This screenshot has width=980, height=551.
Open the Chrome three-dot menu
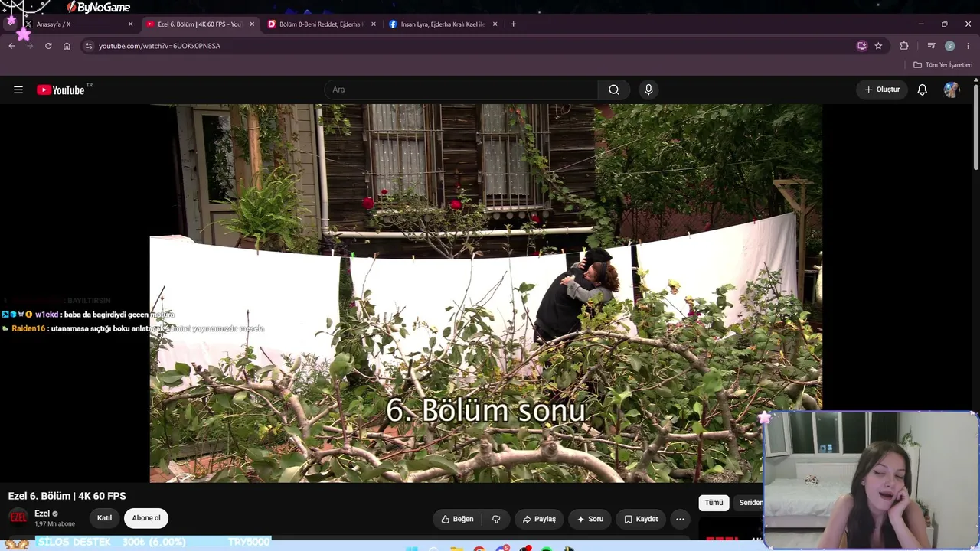[968, 46]
